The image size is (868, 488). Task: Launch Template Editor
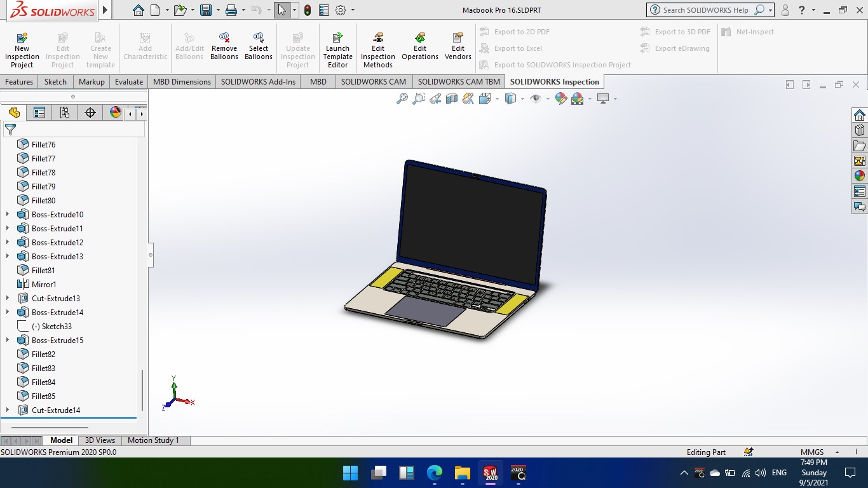(x=337, y=50)
